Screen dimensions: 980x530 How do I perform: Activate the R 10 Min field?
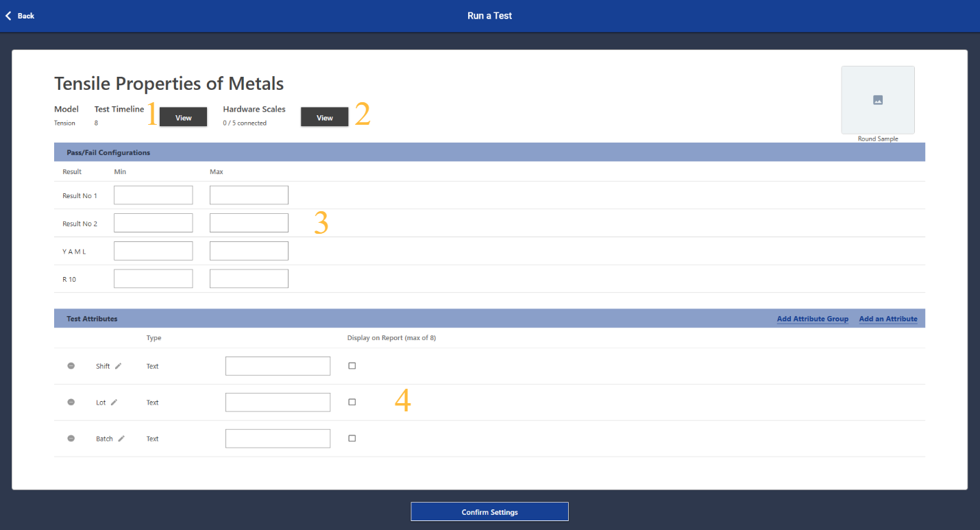(x=154, y=279)
